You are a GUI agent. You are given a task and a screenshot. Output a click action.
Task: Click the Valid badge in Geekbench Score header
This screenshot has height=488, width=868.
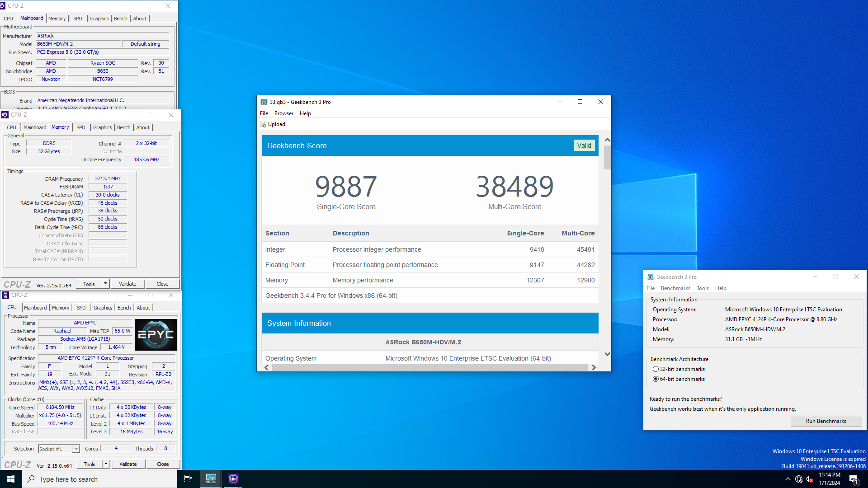pyautogui.click(x=584, y=145)
